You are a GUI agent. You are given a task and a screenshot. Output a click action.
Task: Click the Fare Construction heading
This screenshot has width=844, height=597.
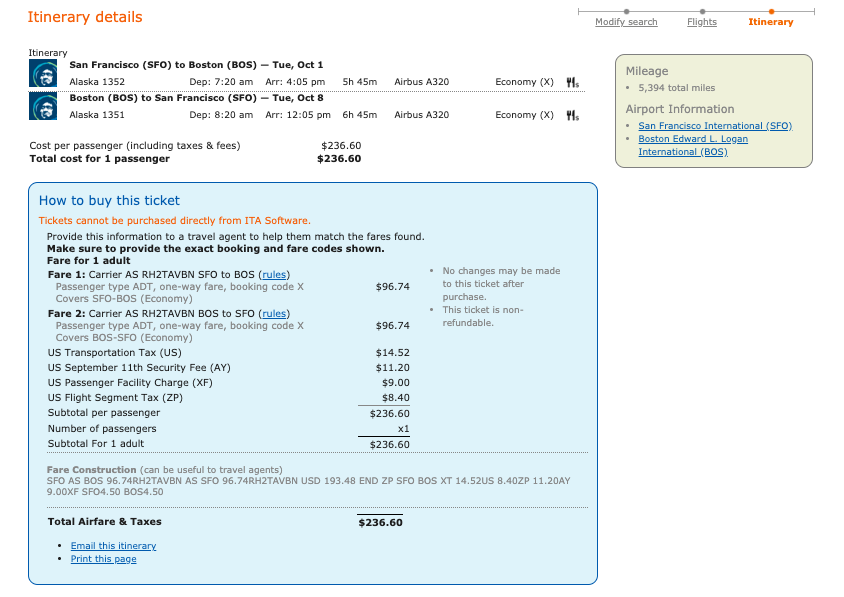click(x=92, y=470)
